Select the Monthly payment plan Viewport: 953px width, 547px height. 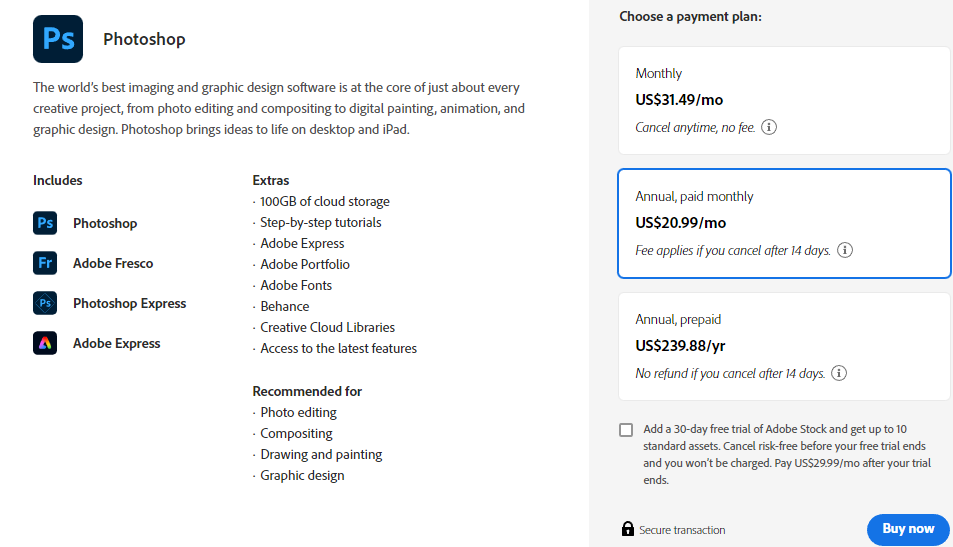coord(784,100)
